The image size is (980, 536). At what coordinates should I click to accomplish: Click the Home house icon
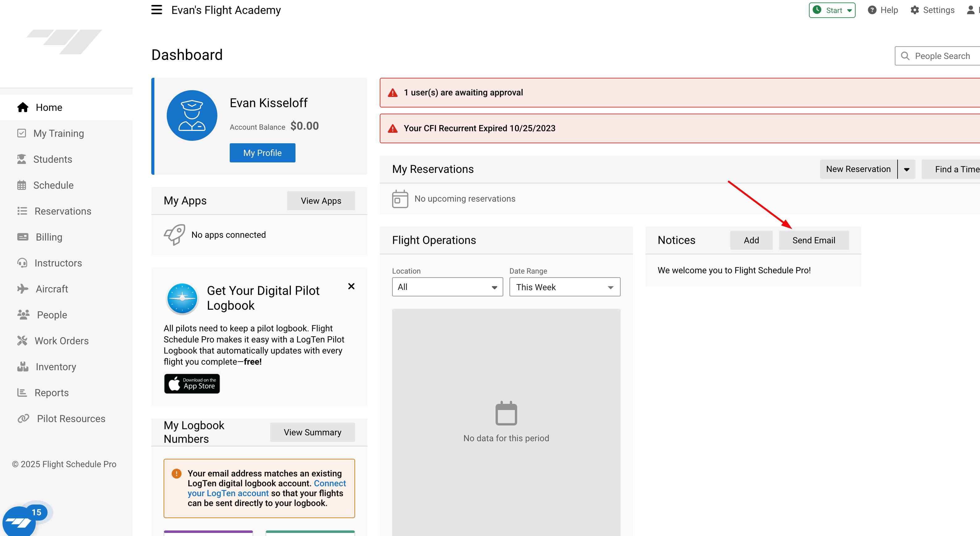(x=23, y=107)
